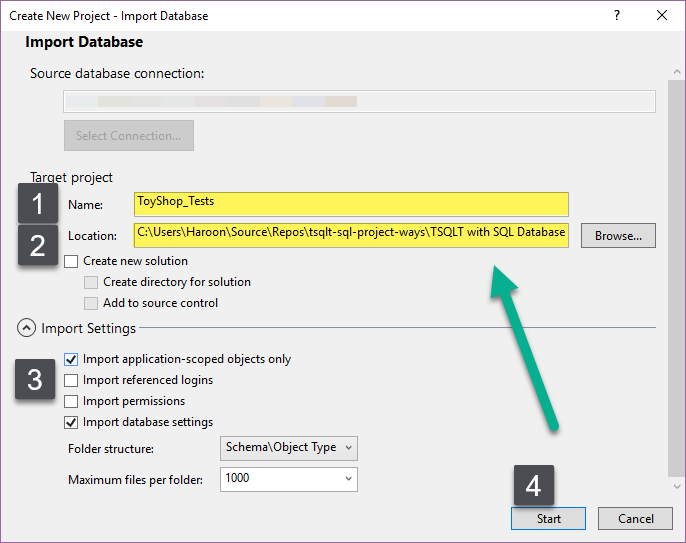The width and height of the screenshot is (686, 543).
Task: Open Maximum files per folder dropdown
Action: point(288,479)
